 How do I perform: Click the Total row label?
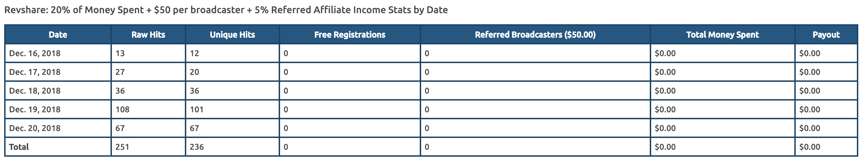[19, 147]
